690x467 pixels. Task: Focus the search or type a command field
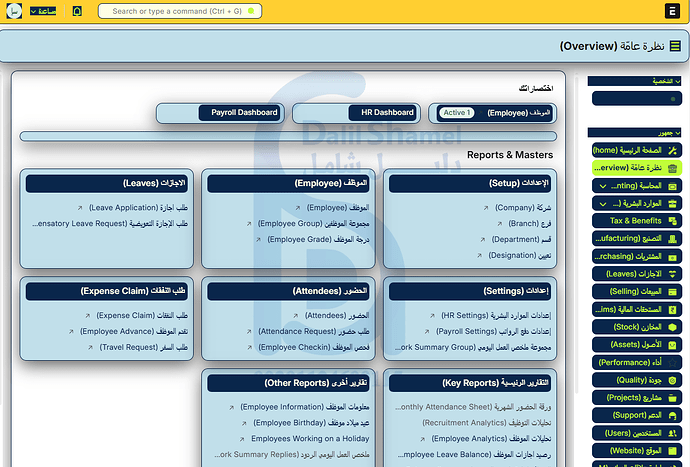pos(180,11)
